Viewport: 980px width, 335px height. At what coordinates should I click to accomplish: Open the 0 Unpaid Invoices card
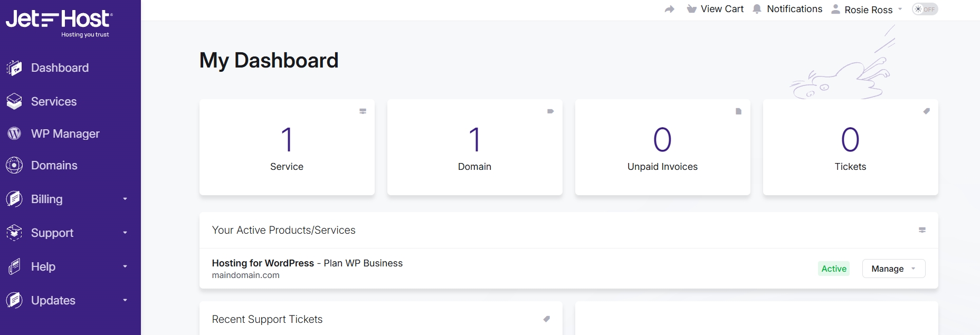point(663,147)
